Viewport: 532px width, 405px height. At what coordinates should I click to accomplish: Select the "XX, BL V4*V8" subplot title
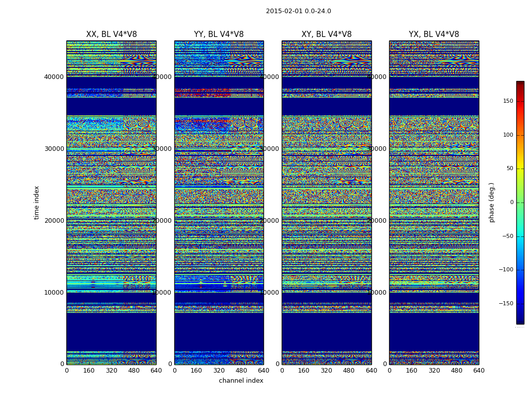point(111,34)
